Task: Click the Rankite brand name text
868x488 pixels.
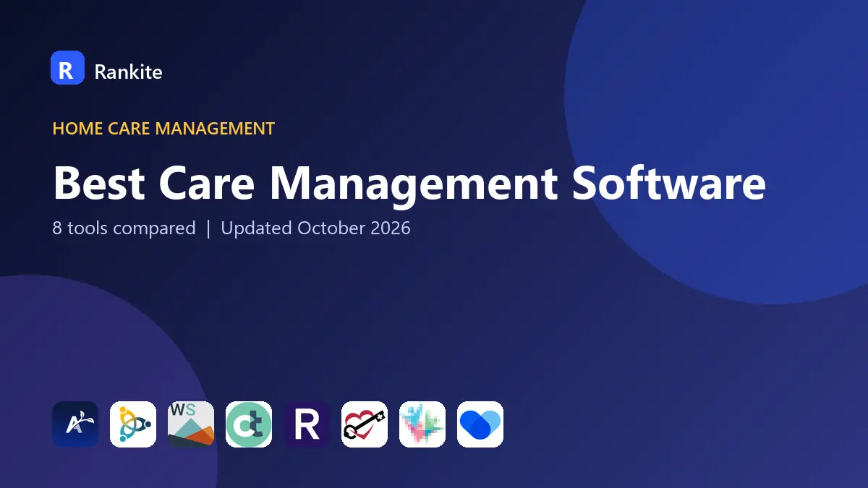Action: 129,72
